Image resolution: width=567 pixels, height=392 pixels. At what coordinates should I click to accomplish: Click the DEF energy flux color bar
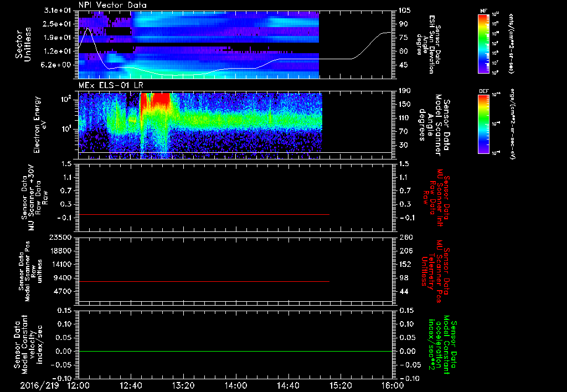pyautogui.click(x=483, y=124)
